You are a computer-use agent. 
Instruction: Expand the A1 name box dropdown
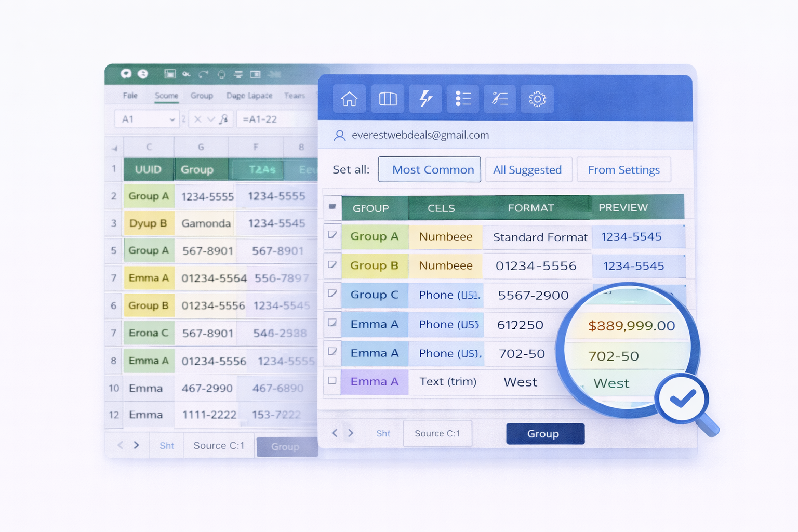click(x=172, y=119)
